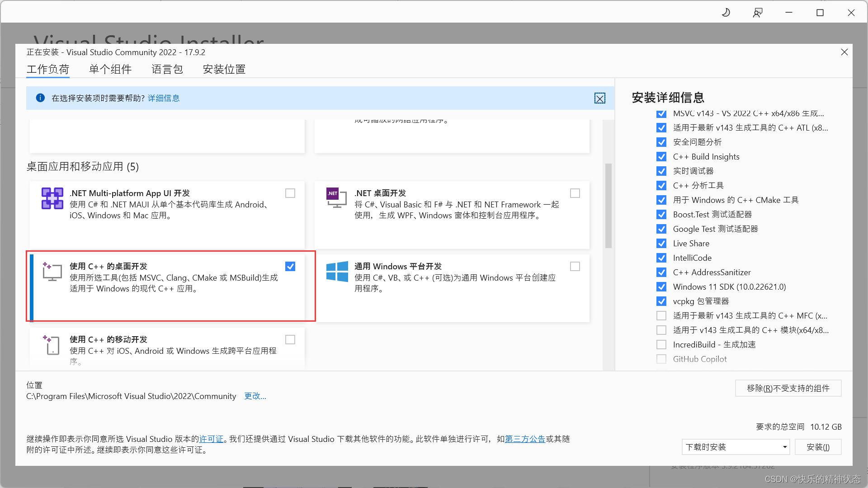Viewport: 868px width, 488px height.
Task: Go to the 安装位置 tab
Action: [x=224, y=70]
